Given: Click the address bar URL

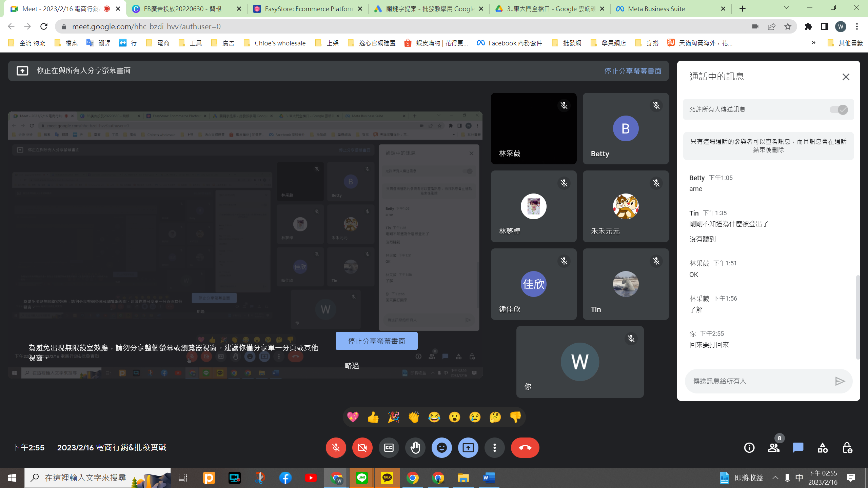Looking at the screenshot, I should click(x=146, y=26).
